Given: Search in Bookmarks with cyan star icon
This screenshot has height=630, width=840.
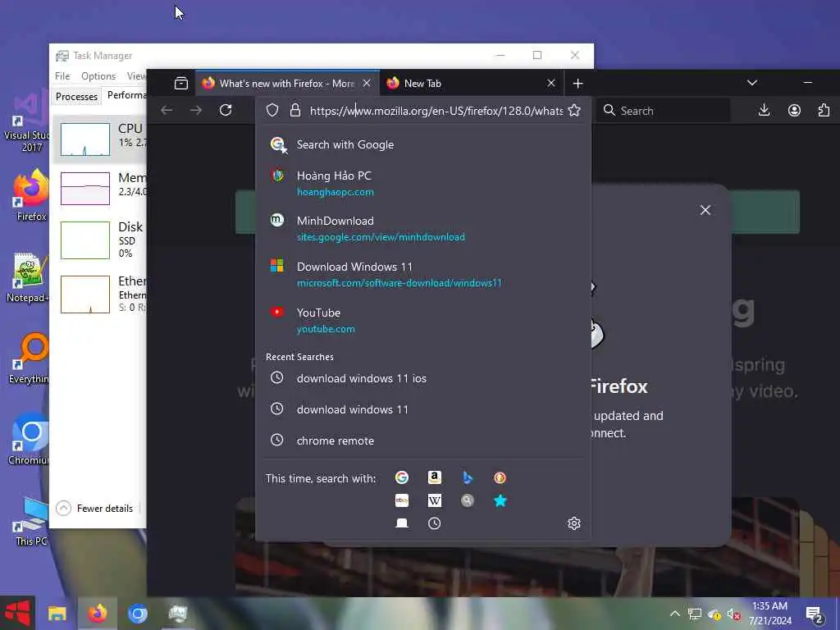Looking at the screenshot, I should point(500,500).
